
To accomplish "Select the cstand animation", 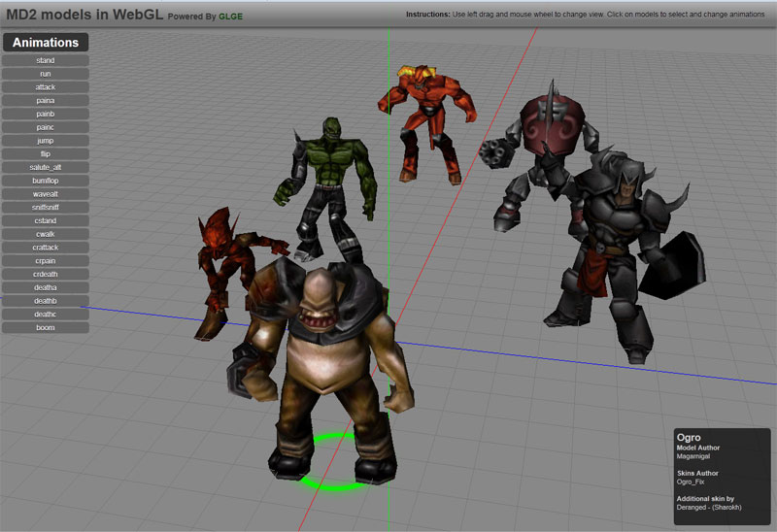I will tap(46, 221).
